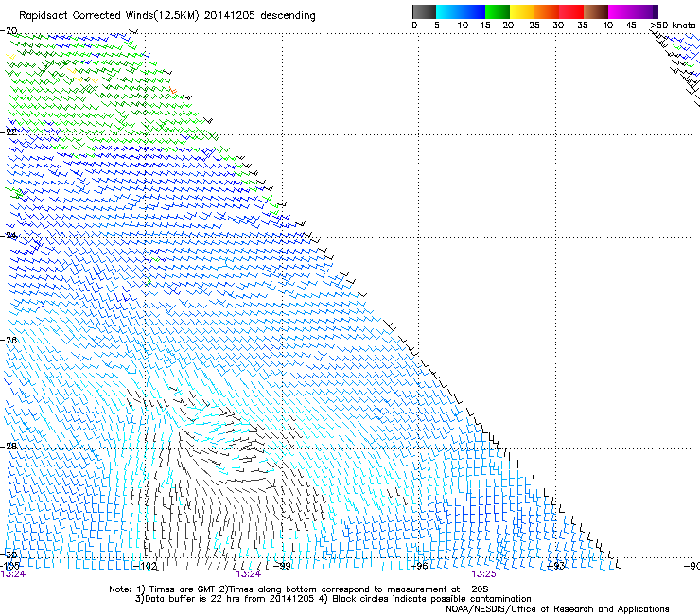
Task: Click the '>50 knots' legend label
Action: (673, 26)
